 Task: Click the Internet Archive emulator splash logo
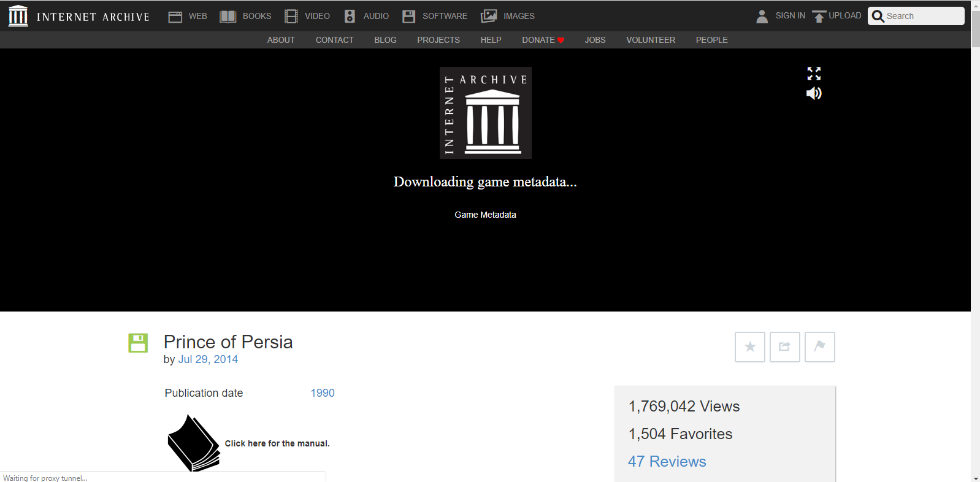tap(486, 113)
